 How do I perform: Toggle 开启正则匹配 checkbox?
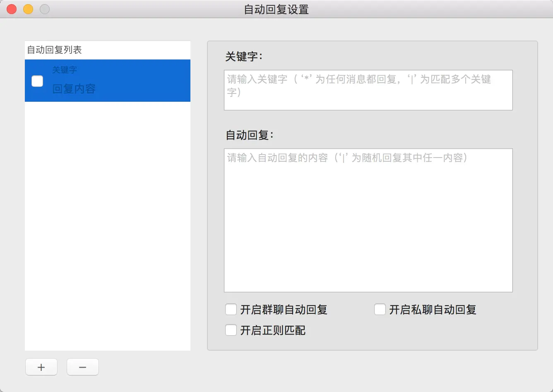pos(231,330)
